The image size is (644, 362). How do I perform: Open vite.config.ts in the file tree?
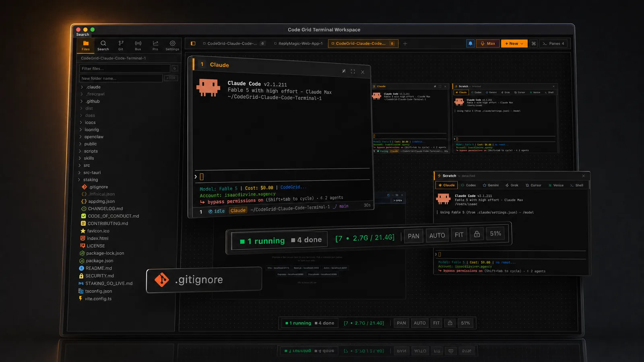95,299
